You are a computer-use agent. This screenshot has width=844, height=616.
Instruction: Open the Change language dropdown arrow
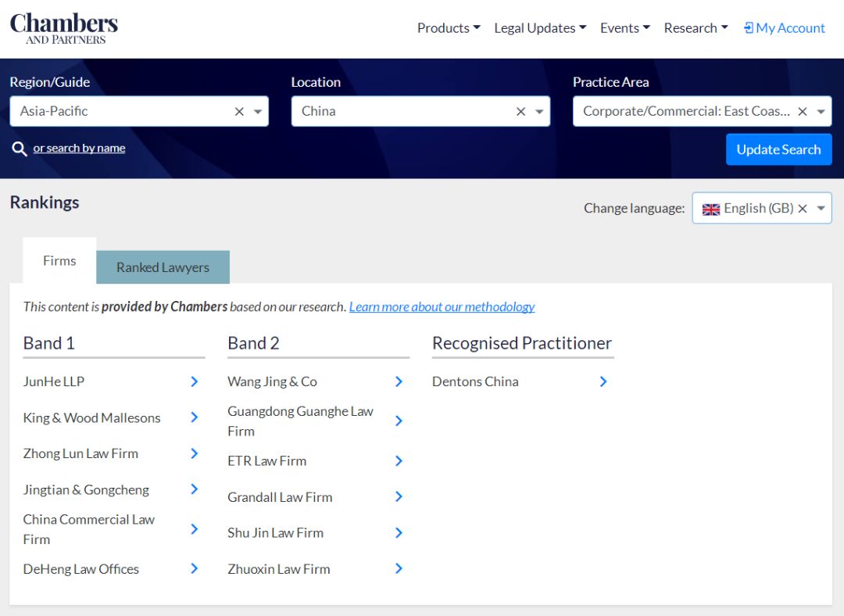[x=821, y=209]
